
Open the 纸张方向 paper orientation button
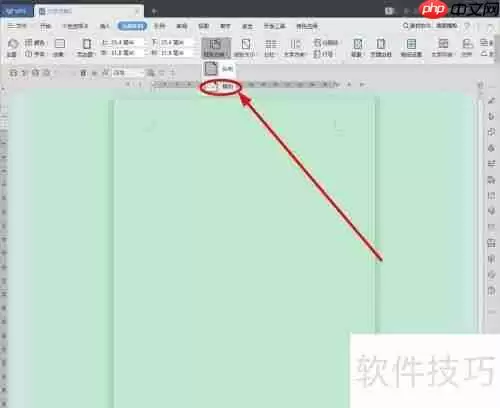[x=215, y=47]
